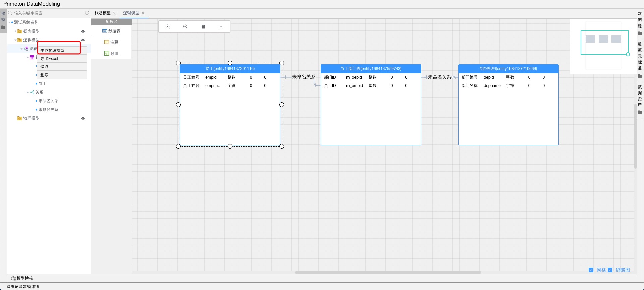Collapse the 关系 tree node arrow
Viewport: 644px width, 290px height.
pos(28,92)
